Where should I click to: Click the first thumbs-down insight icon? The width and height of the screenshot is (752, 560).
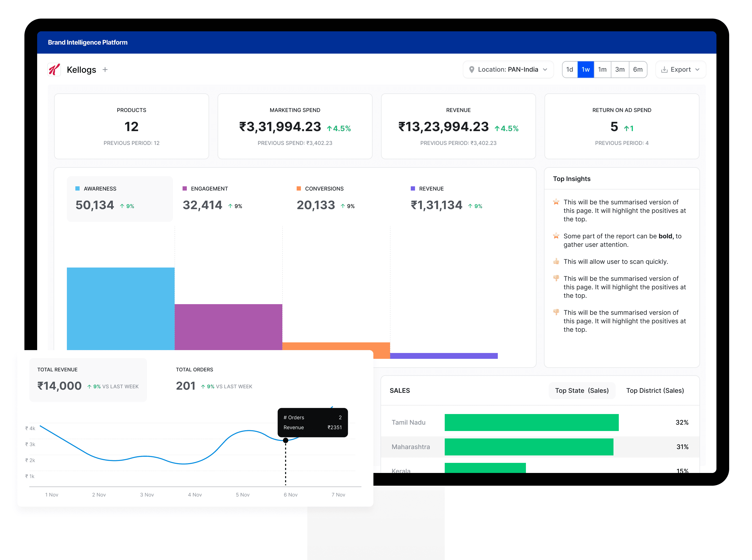[x=556, y=278]
